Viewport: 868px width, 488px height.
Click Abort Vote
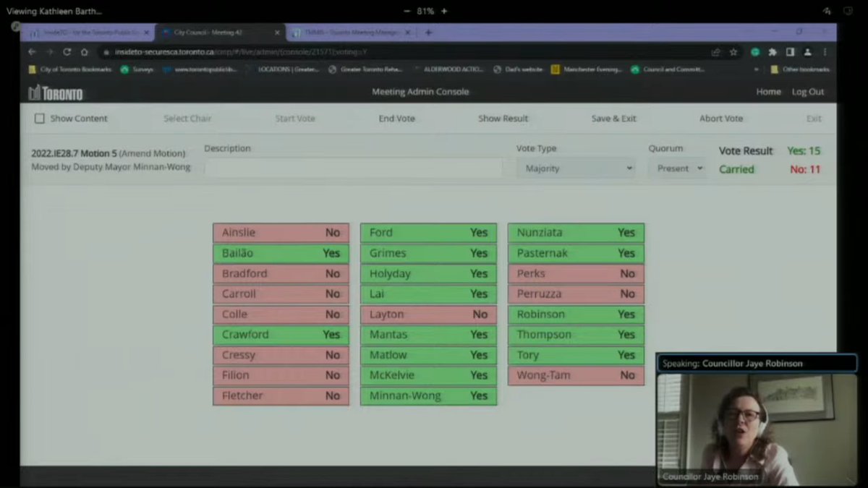click(720, 119)
